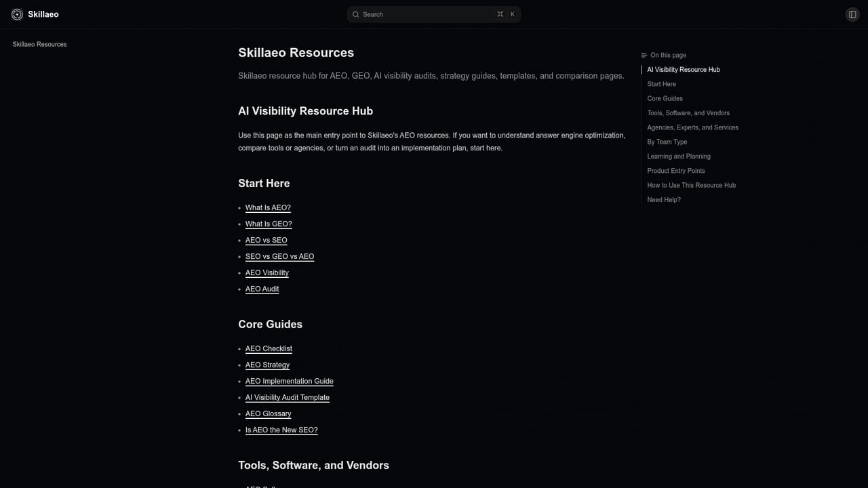This screenshot has height=488, width=868.
Task: Open Skillaeo Resources in left sidebar
Action: click(x=39, y=44)
